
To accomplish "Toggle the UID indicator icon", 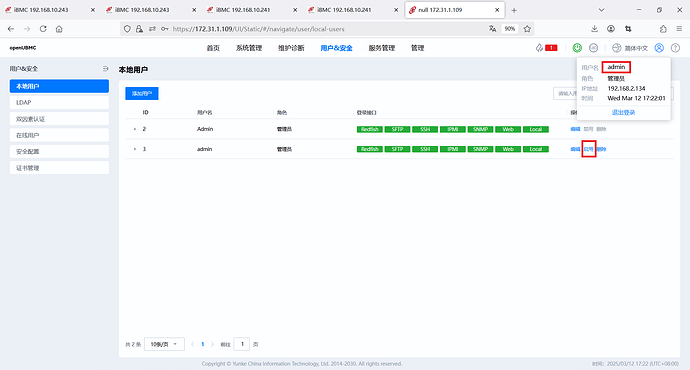I will 593,48.
